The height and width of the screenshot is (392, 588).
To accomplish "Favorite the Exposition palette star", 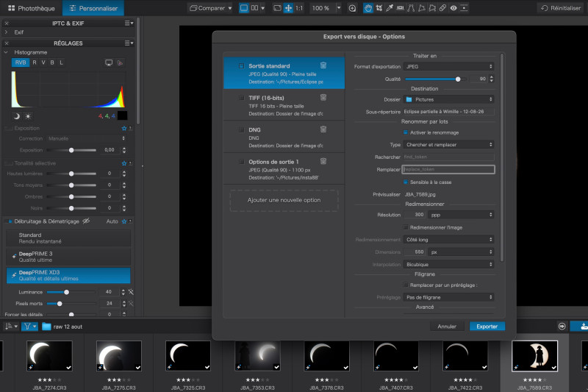I will [x=124, y=128].
